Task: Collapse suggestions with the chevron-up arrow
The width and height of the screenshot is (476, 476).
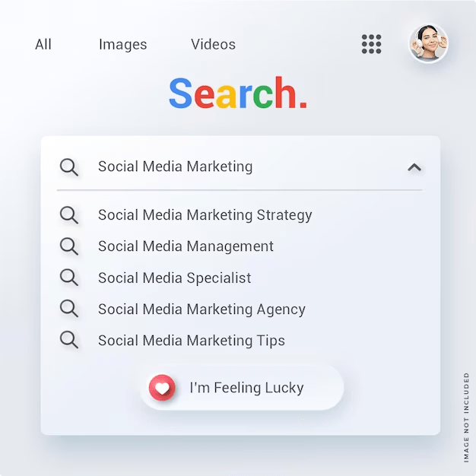Action: click(414, 167)
